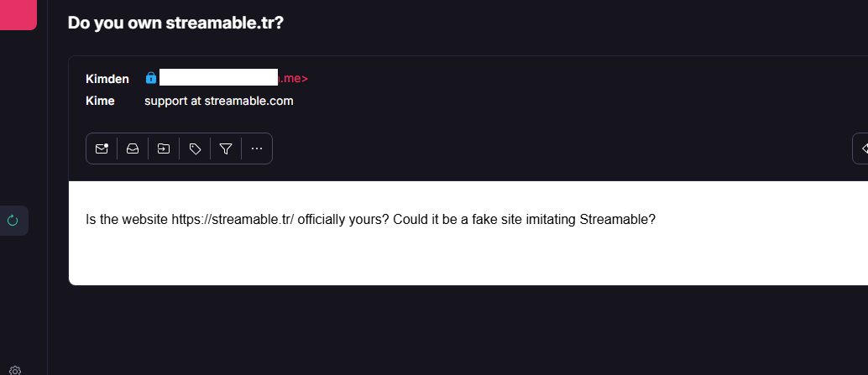Click the 'Kimden' sender label
This screenshot has width=868, height=375.
107,79
